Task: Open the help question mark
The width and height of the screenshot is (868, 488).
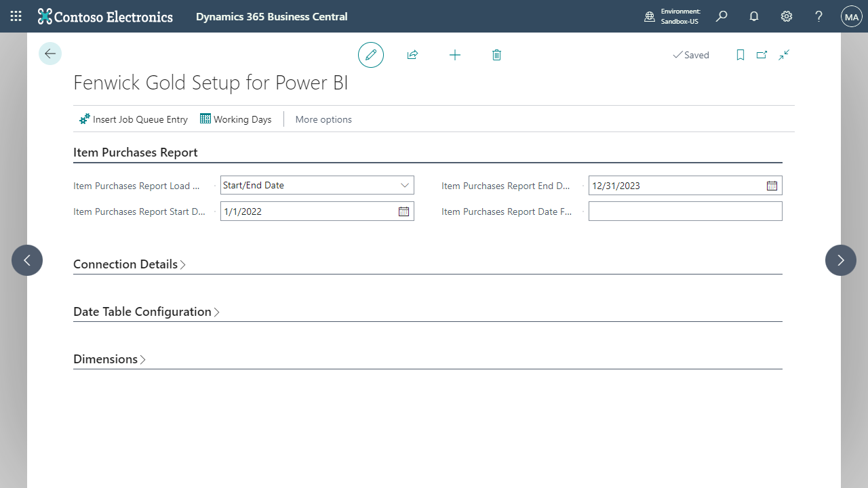Action: [x=819, y=16]
